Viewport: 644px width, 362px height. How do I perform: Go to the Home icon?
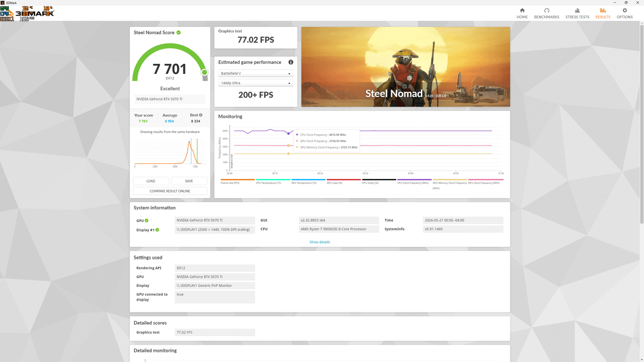pyautogui.click(x=522, y=11)
